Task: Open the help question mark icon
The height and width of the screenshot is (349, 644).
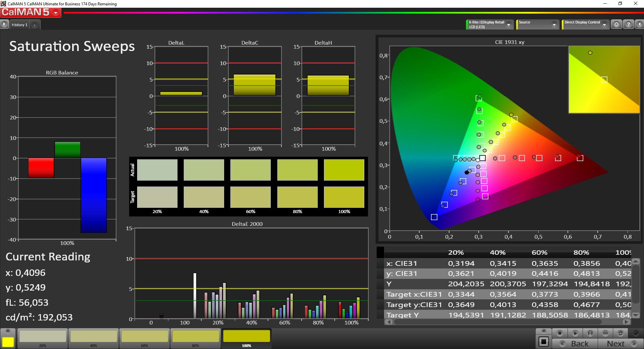Action: point(629,24)
